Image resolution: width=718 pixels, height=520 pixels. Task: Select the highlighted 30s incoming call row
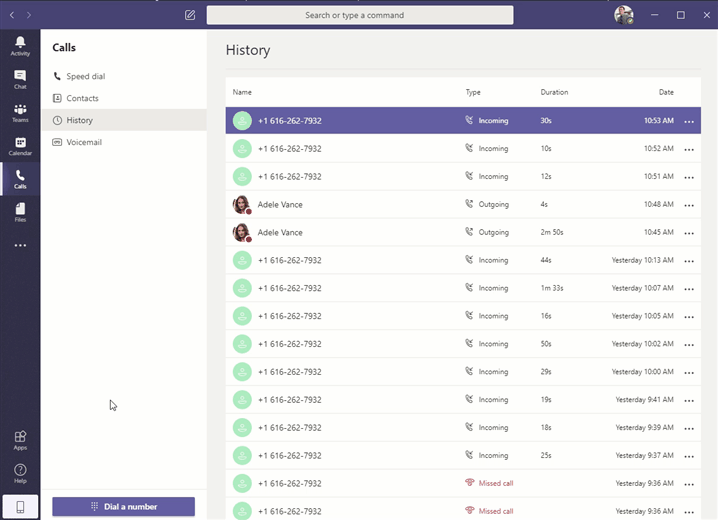pos(463,120)
